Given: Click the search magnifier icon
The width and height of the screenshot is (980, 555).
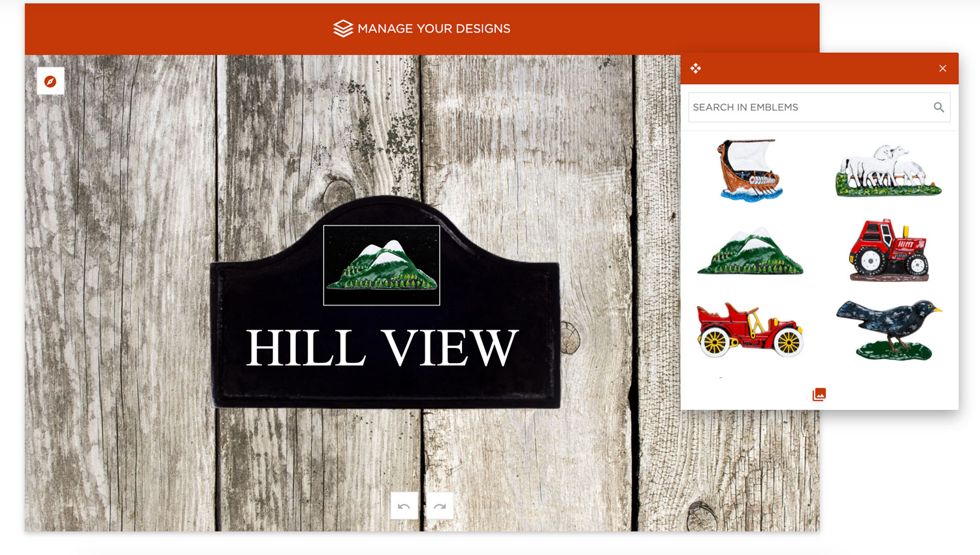Looking at the screenshot, I should [939, 107].
